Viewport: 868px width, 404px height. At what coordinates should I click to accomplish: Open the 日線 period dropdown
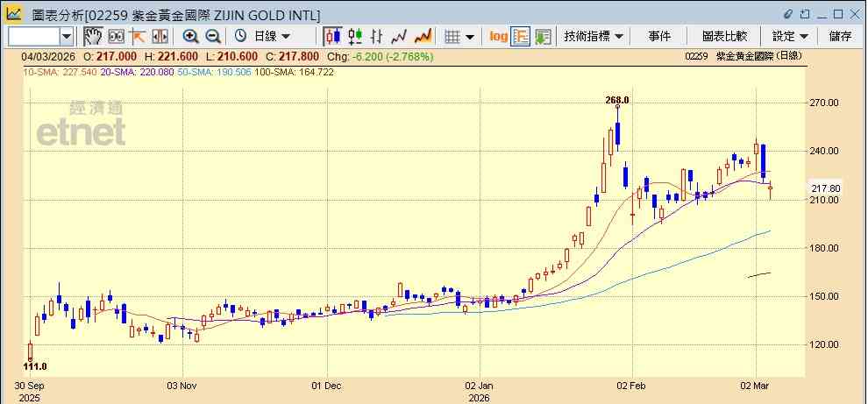click(x=272, y=37)
